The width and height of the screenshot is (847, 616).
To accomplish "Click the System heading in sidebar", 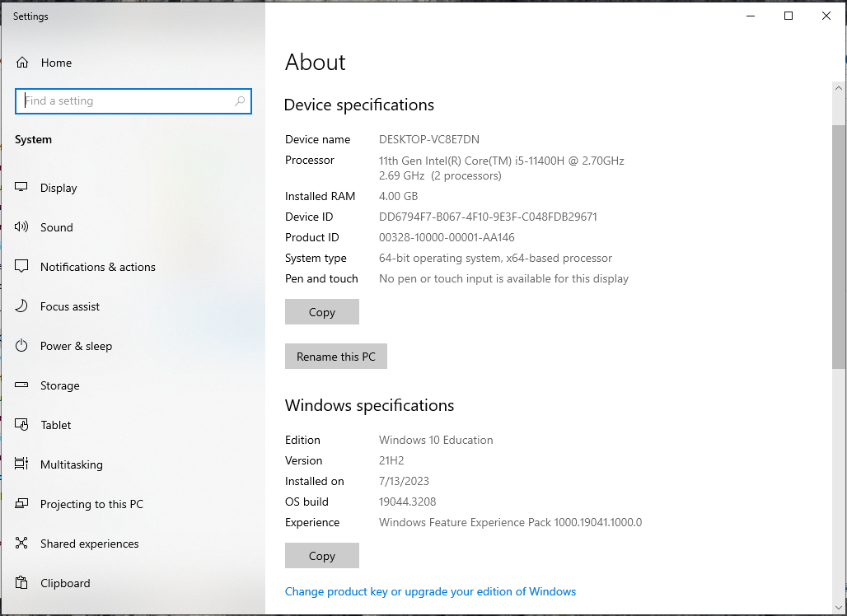I will pyautogui.click(x=33, y=139).
